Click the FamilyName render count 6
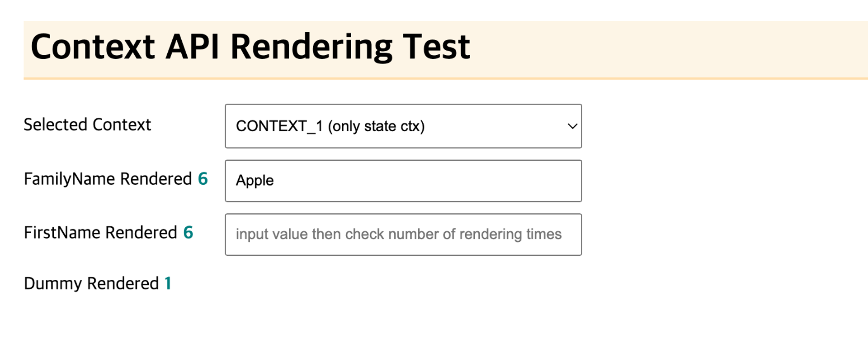Image resolution: width=868 pixels, height=340 pixels. (203, 178)
